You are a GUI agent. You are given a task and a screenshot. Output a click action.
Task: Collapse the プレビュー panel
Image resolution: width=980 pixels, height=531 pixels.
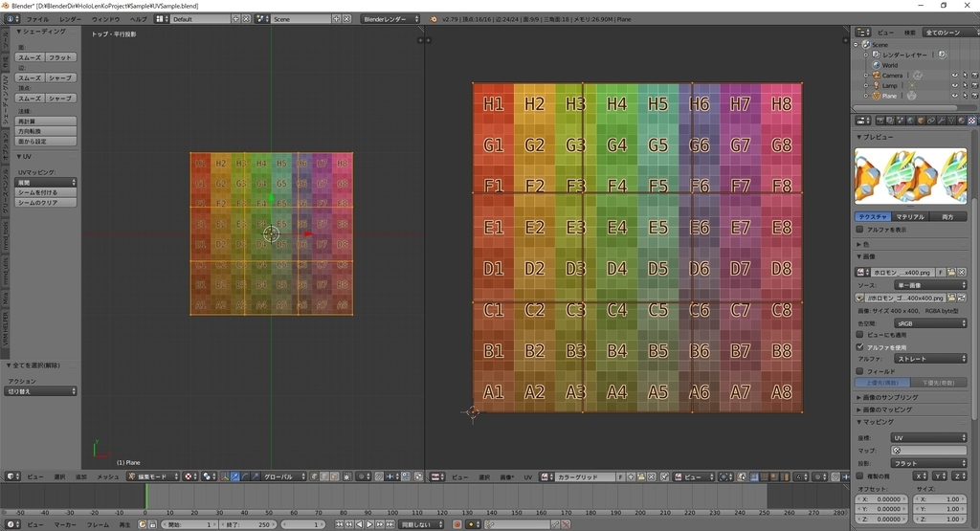click(875, 137)
